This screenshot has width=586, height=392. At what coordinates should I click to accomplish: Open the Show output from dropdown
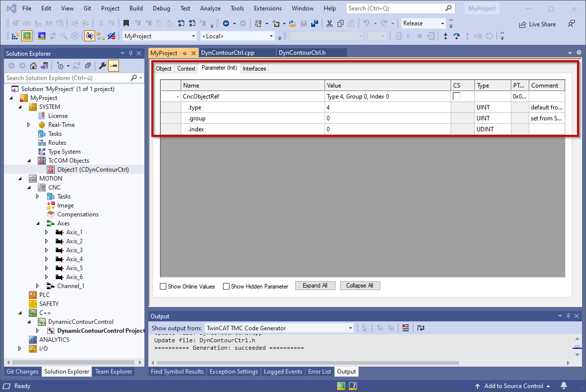point(350,327)
